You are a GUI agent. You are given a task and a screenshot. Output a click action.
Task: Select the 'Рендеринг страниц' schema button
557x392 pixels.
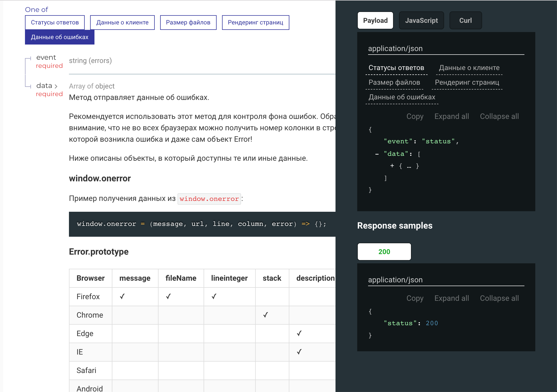[x=255, y=23]
